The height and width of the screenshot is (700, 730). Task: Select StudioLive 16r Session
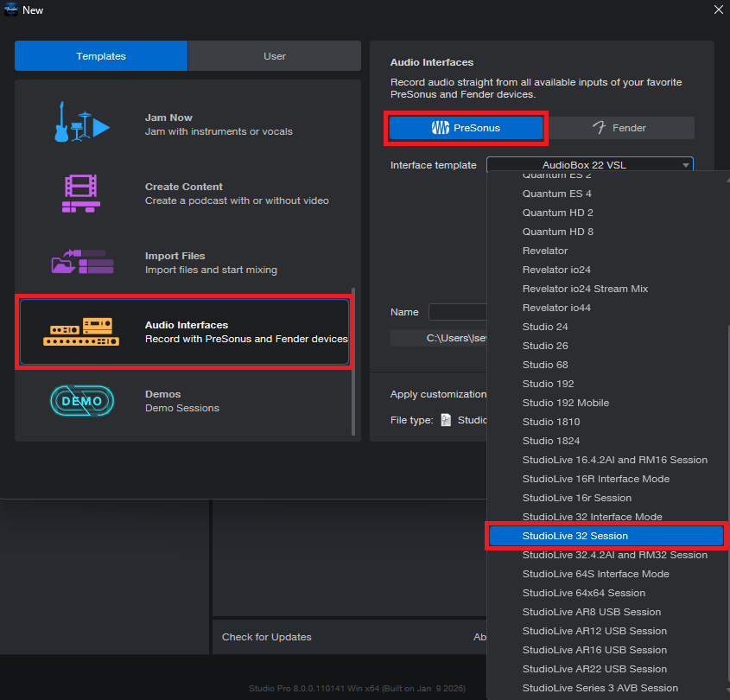click(607, 498)
